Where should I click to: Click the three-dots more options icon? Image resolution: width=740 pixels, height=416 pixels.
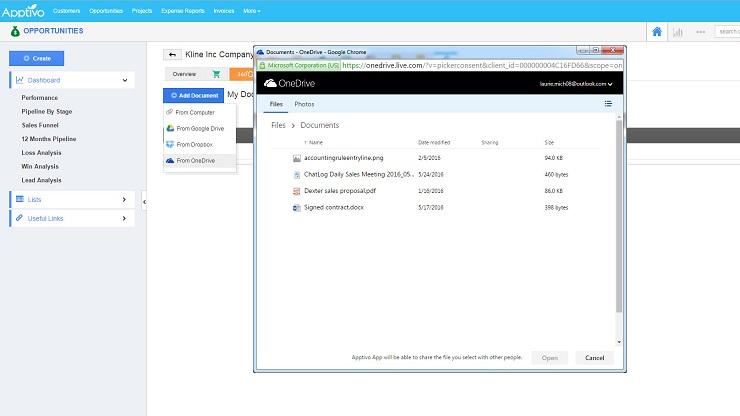coord(700,32)
